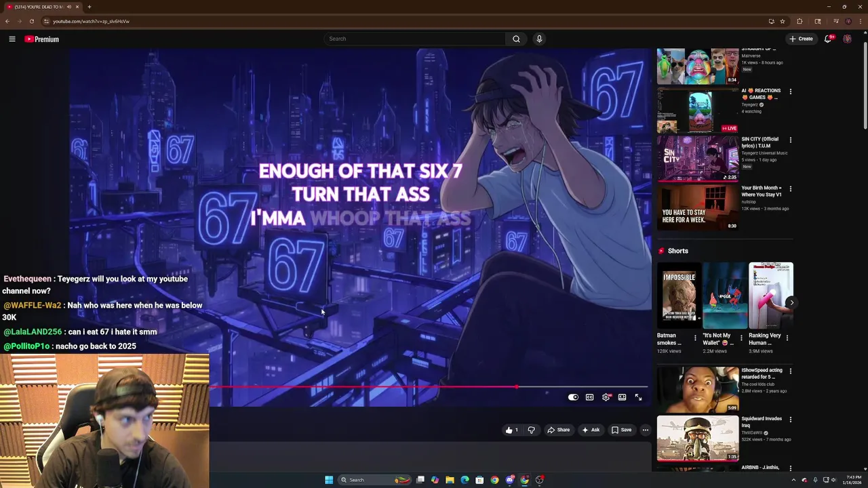Open the Squidward Invades Iraq thumbnail
868x488 pixels.
tap(697, 438)
